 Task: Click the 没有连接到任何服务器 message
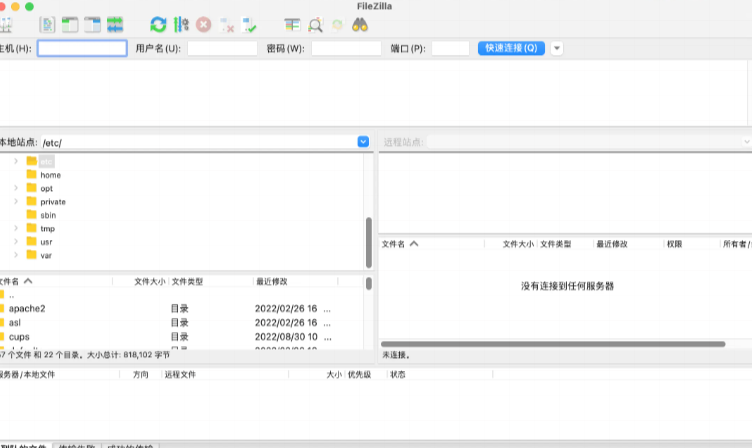(x=567, y=286)
